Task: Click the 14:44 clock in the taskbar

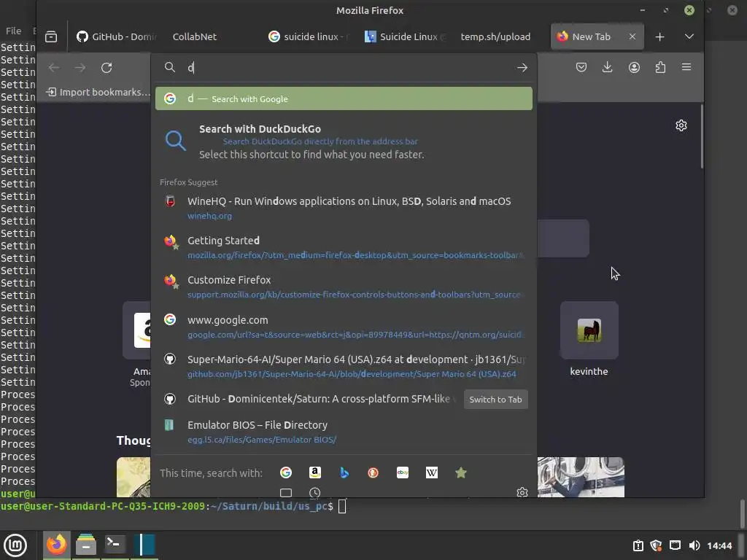Action: 719,545
